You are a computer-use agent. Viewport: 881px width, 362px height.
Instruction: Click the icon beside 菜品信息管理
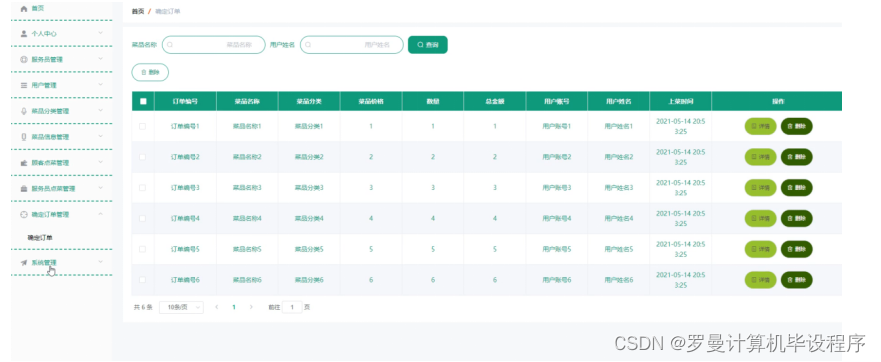(24, 137)
